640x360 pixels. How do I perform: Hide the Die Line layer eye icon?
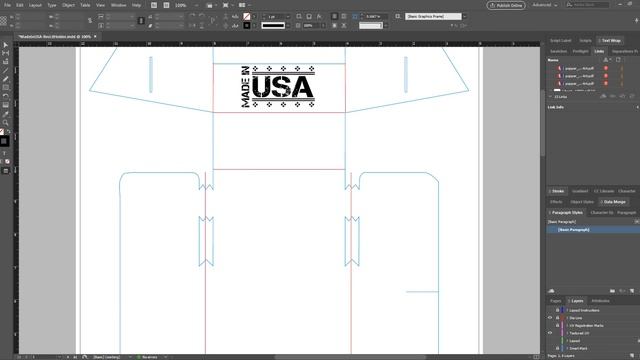[550, 318]
